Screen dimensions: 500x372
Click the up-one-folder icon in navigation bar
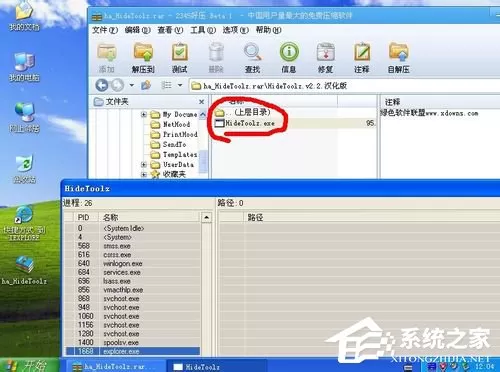coord(146,85)
